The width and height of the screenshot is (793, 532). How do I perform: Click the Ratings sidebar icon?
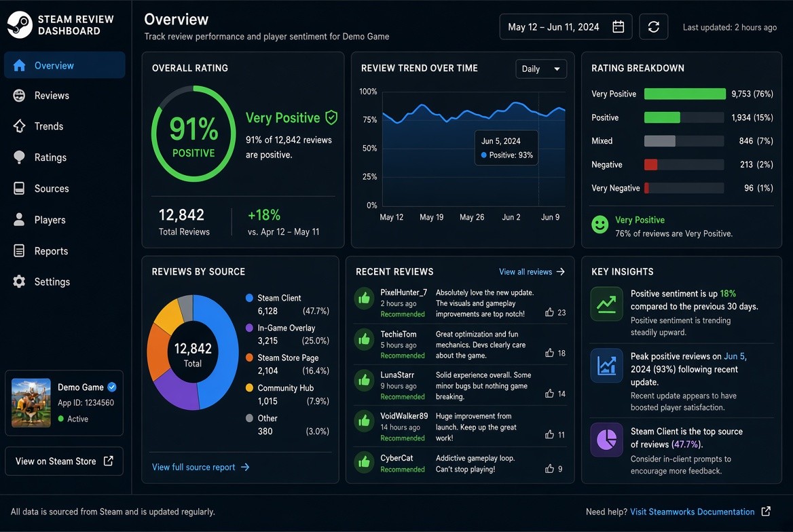coord(19,157)
